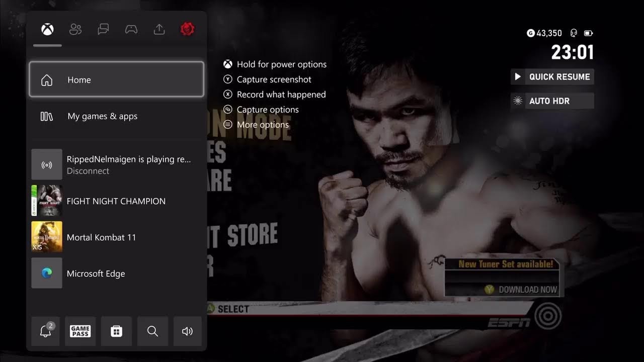
Task: Open the Search magnifier button
Action: tap(152, 331)
